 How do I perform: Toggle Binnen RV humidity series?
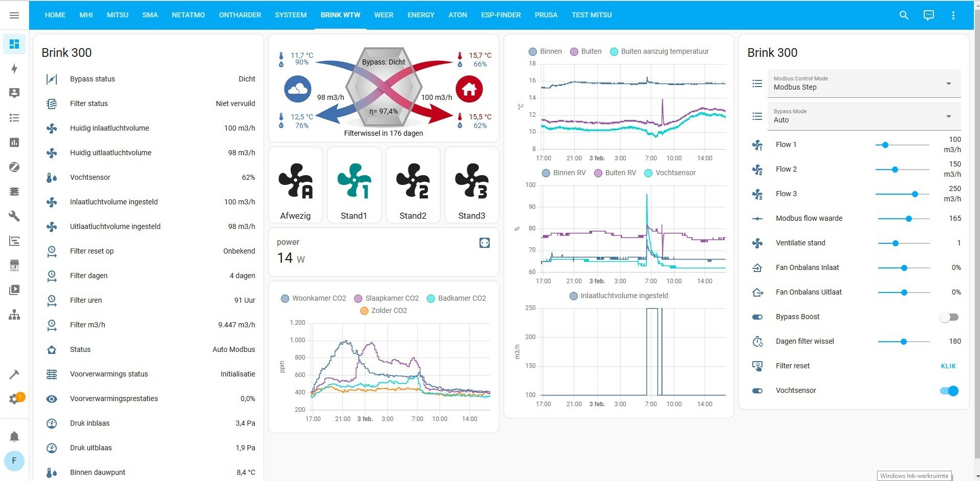[563, 173]
